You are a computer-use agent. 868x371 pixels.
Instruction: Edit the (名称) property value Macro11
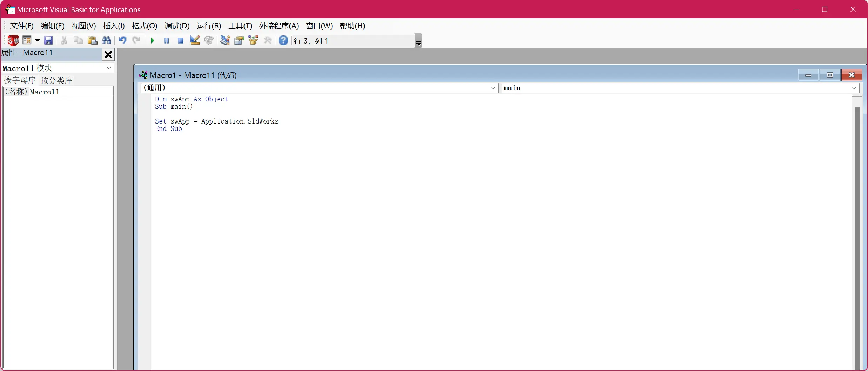tap(71, 92)
